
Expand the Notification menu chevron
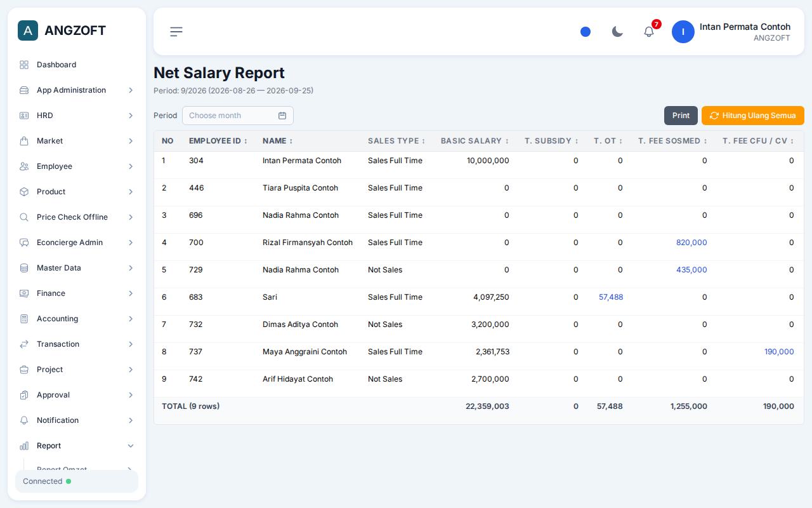(x=131, y=420)
